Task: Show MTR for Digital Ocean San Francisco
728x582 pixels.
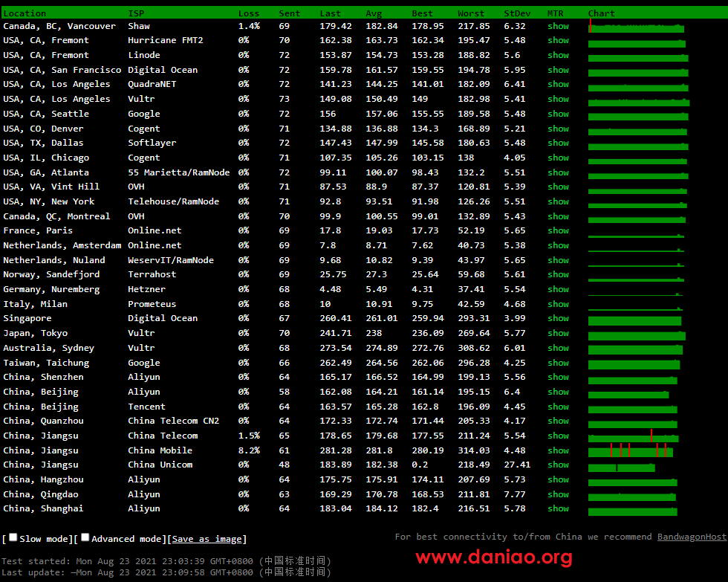Action: point(558,70)
